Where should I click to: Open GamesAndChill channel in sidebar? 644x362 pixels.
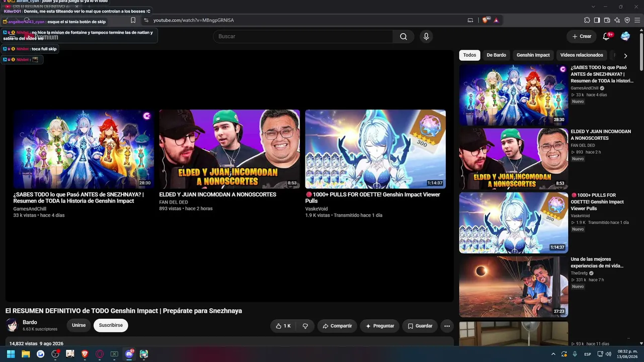[x=585, y=88]
